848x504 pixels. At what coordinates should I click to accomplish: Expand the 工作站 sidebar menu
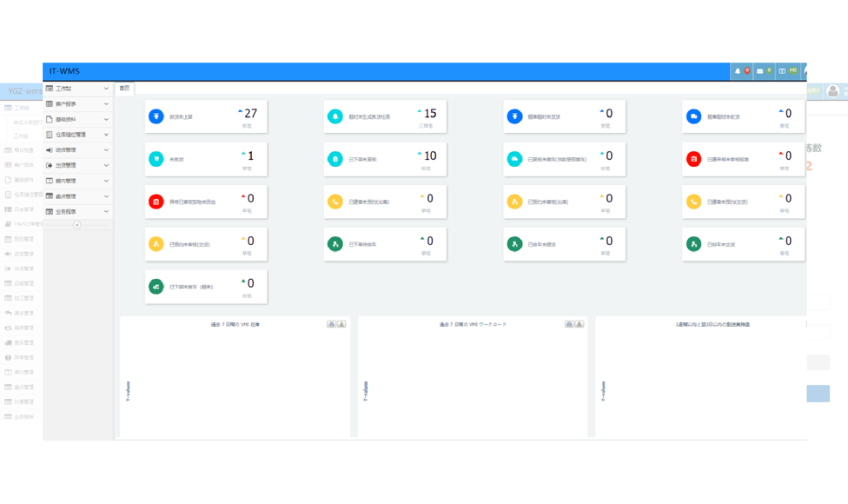click(x=77, y=89)
